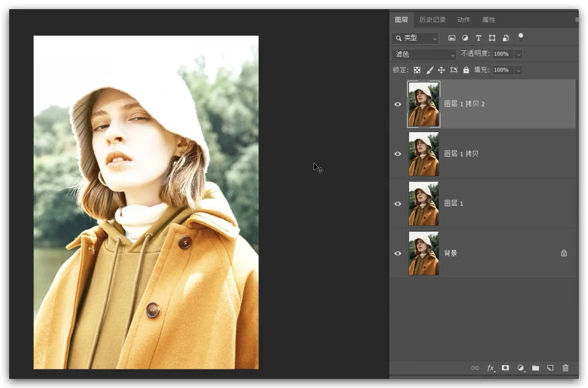Delete layer using the trash icon

point(566,368)
